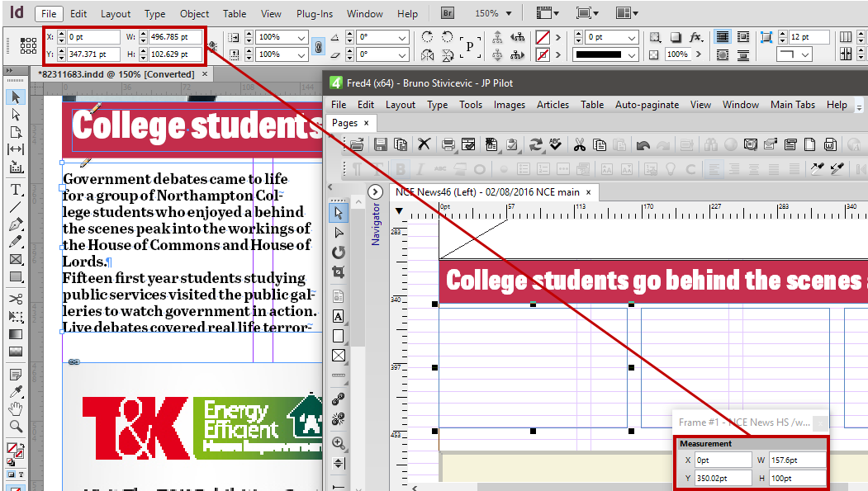Close the NCE News46 document tab
The width and height of the screenshot is (868, 491).
[x=589, y=192]
